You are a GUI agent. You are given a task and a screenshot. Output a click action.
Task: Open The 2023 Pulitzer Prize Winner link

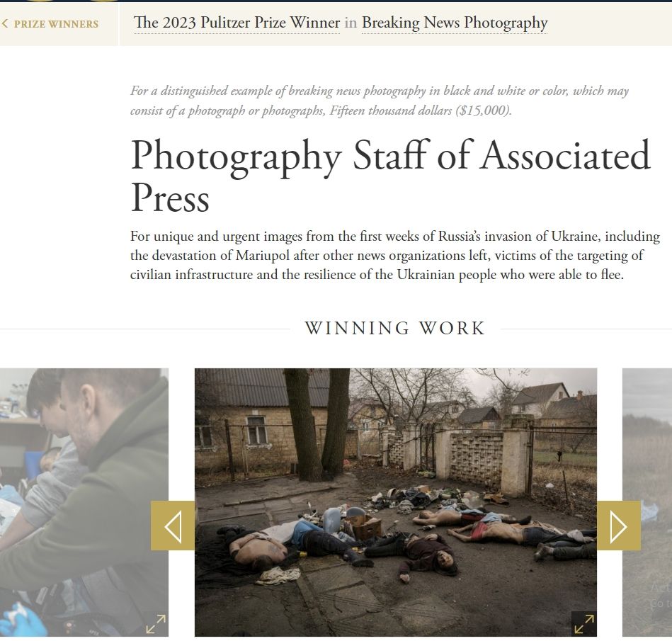[237, 22]
